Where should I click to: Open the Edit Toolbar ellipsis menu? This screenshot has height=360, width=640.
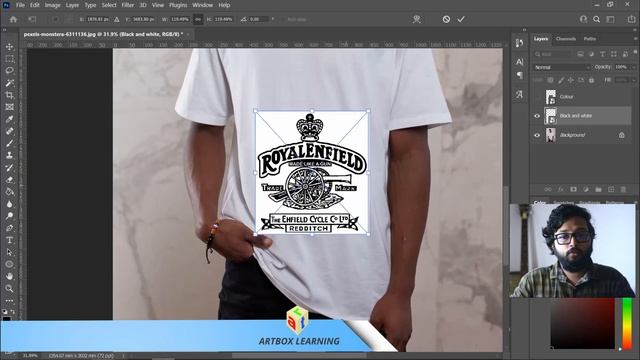coord(9,301)
